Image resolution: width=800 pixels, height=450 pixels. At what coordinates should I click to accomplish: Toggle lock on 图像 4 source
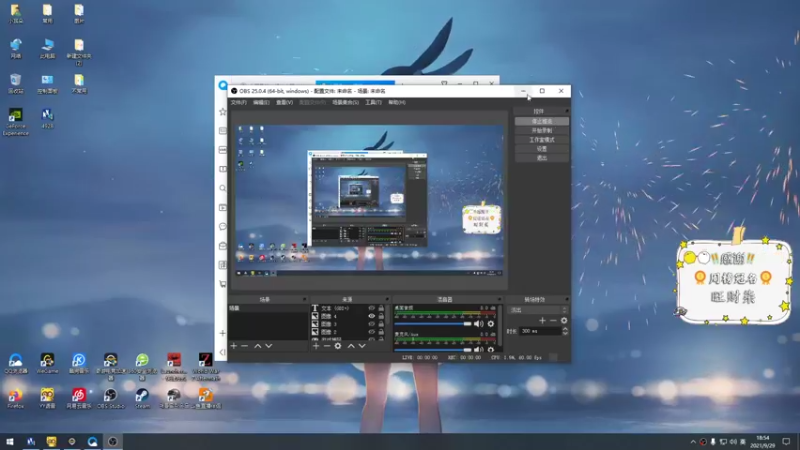click(x=381, y=316)
